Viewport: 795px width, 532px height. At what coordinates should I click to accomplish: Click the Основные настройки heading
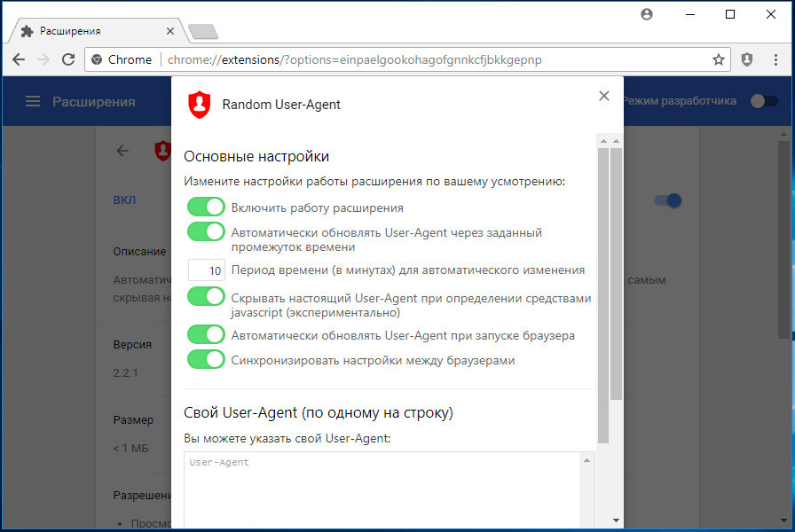[256, 157]
